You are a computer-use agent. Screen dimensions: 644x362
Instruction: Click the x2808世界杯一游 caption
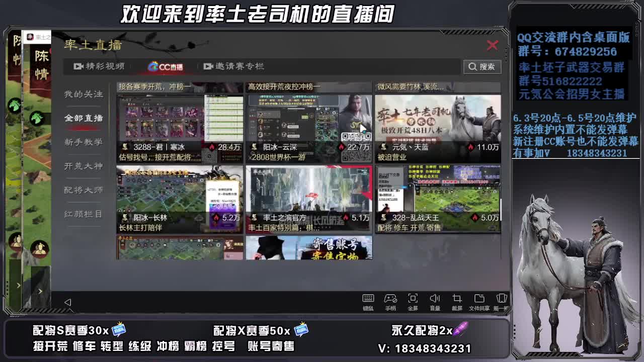pyautogui.click(x=276, y=157)
